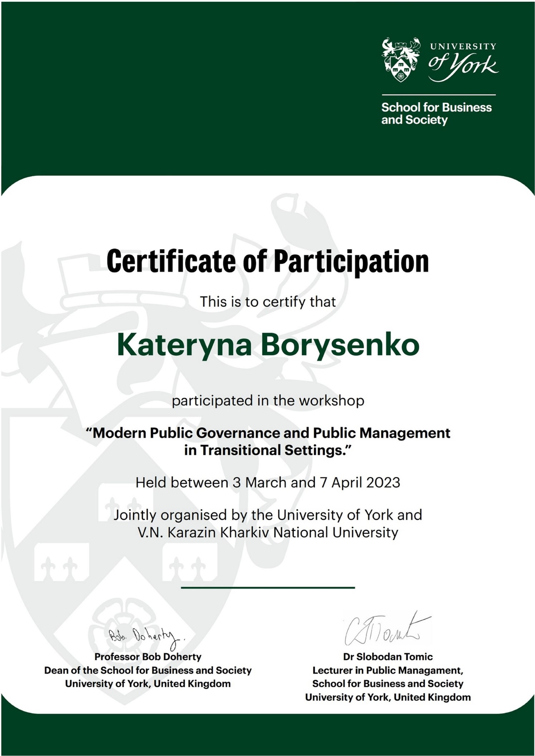
Task: Click the "of York" script wordmark
Action: tap(463, 65)
